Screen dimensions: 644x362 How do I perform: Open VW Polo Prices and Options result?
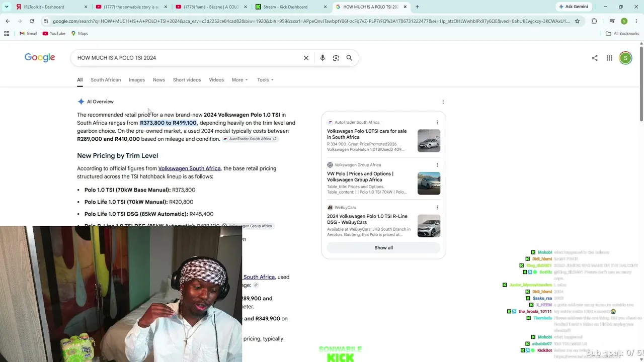coord(360,176)
